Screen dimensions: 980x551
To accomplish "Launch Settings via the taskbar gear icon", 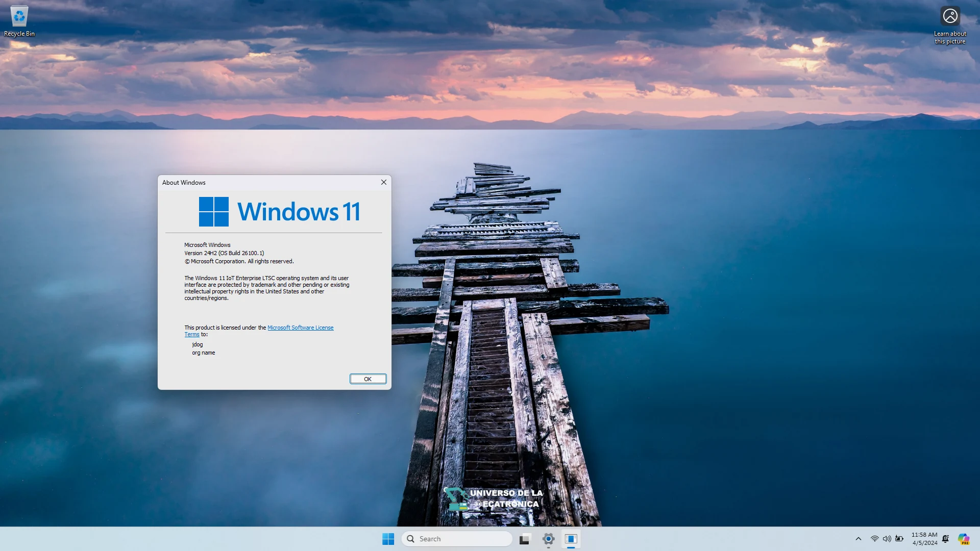I will click(549, 539).
